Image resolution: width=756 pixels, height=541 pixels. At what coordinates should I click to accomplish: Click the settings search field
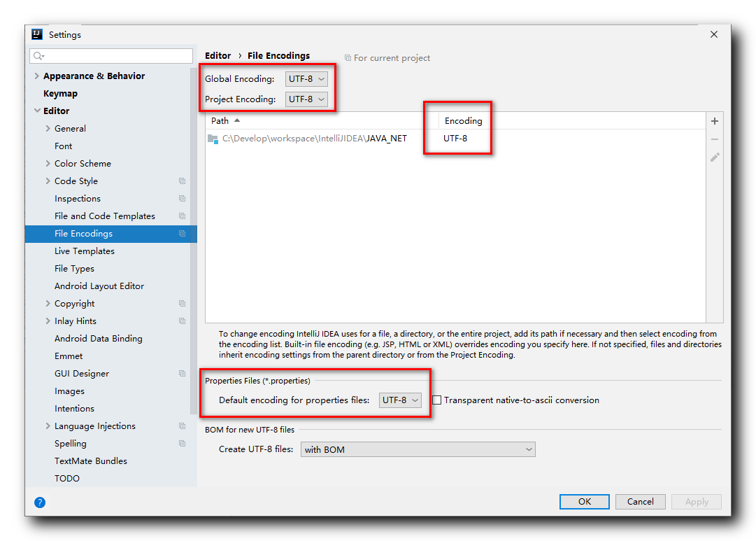[111, 56]
